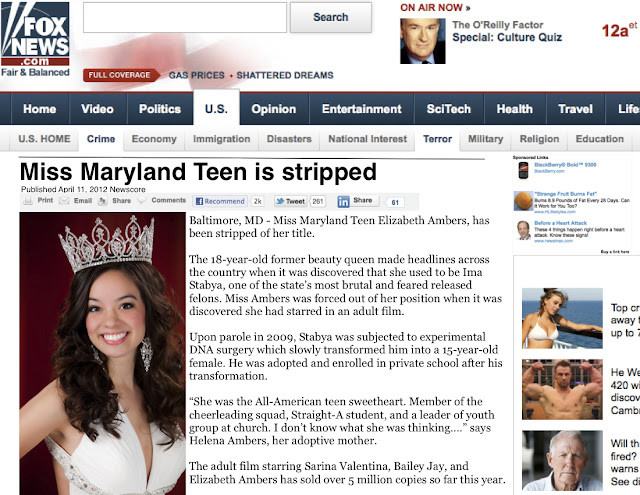Click the LinkedIn Share icon

pos(343,201)
